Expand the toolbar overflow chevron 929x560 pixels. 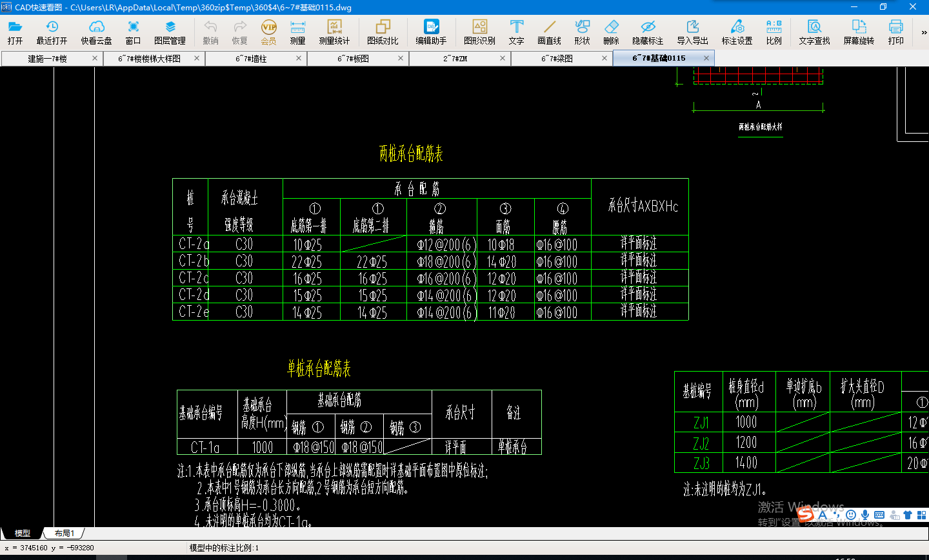click(x=923, y=32)
